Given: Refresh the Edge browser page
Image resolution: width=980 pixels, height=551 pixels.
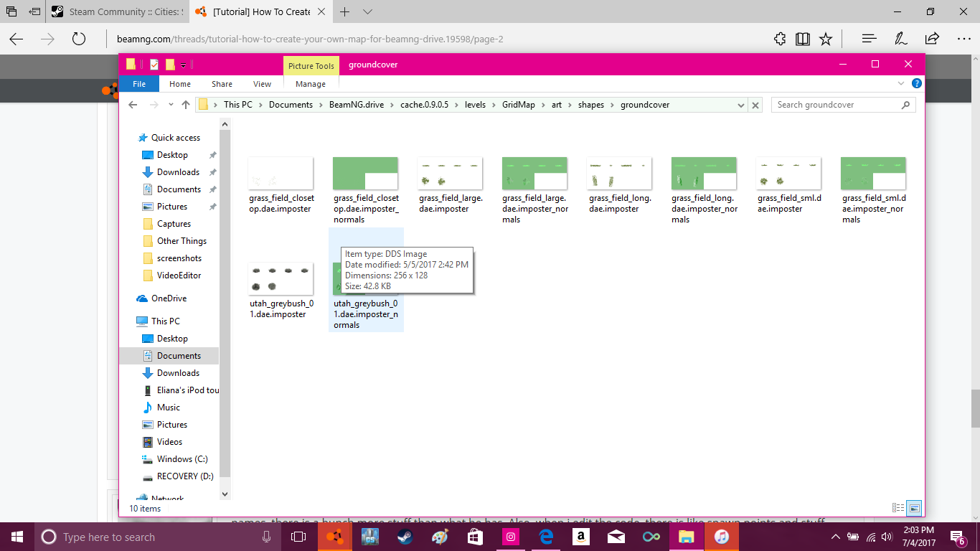Looking at the screenshot, I should click(79, 39).
